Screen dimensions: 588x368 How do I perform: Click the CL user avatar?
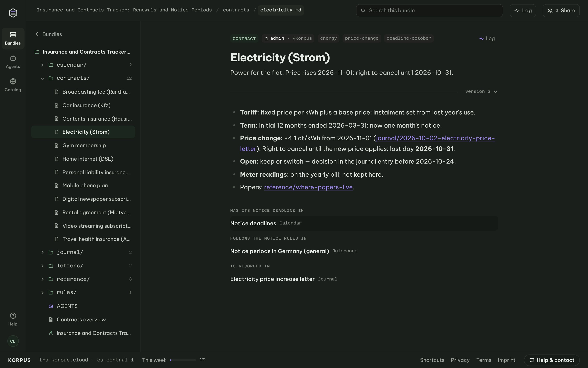tap(13, 341)
